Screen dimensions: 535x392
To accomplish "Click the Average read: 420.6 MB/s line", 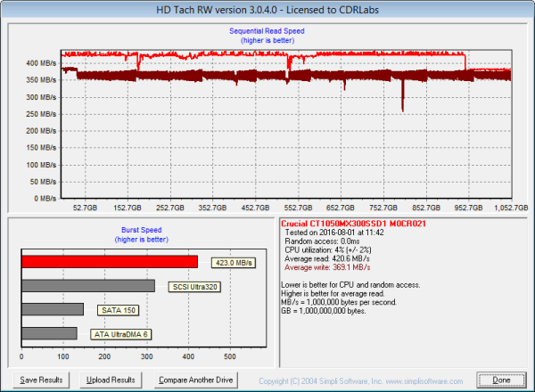I will pyautogui.click(x=327, y=258).
